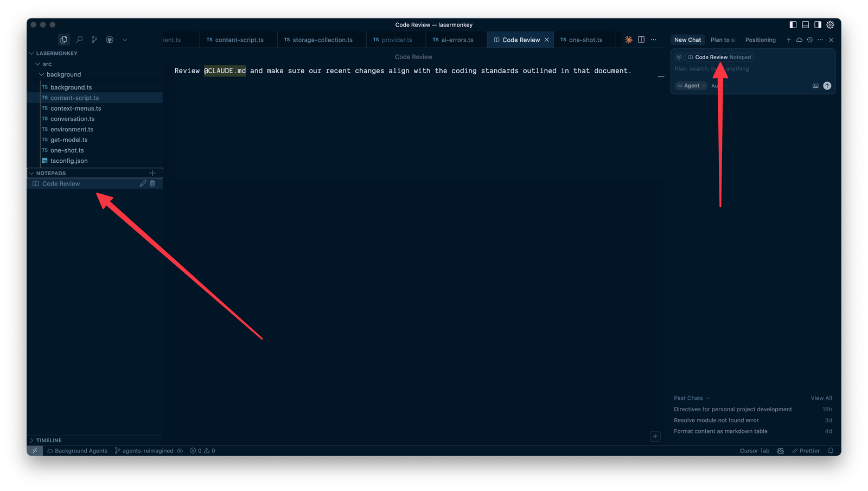868x491 pixels.
Task: Open the Search view in the activity bar
Action: click(x=79, y=40)
